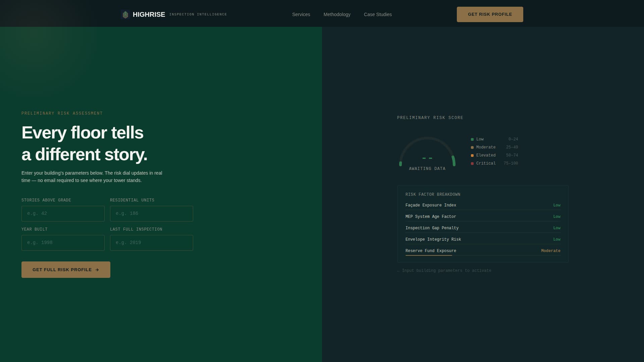Viewport: 644px width, 362px height.
Task: Click the Last Full Inspection input field
Action: 151,243
